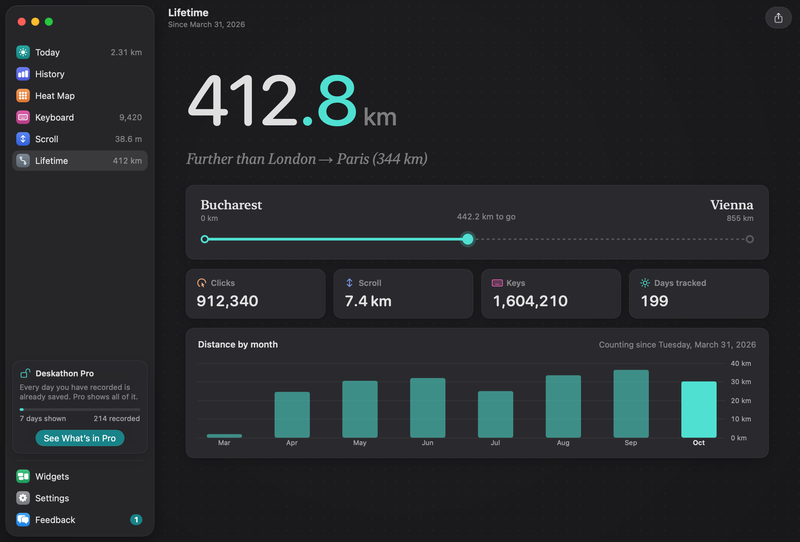Click the Deskathon Pro title

64,373
